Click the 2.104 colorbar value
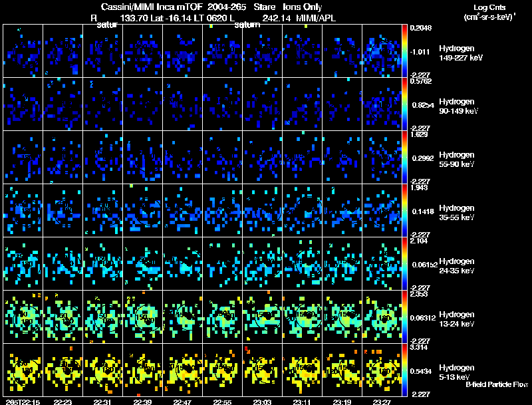Viewport: 532px width, 405px height. point(419,241)
